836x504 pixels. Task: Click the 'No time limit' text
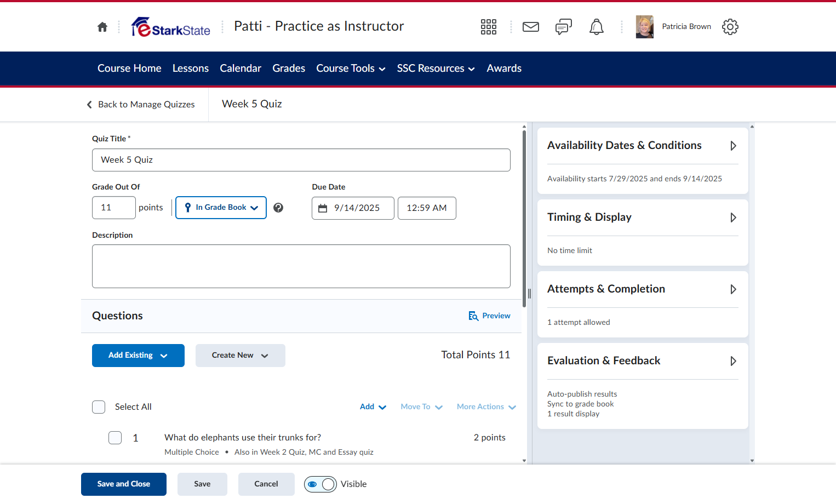click(x=570, y=251)
